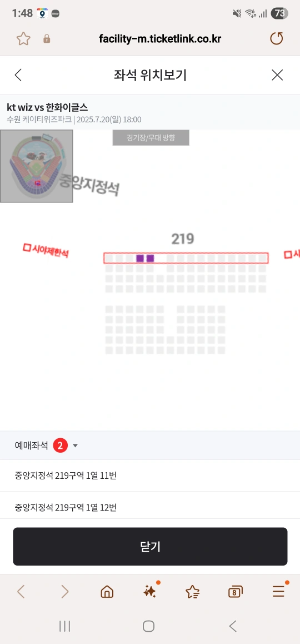The width and height of the screenshot is (300, 644).
Task: Select the stadium overview minimap thumbnail
Action: pos(37,166)
